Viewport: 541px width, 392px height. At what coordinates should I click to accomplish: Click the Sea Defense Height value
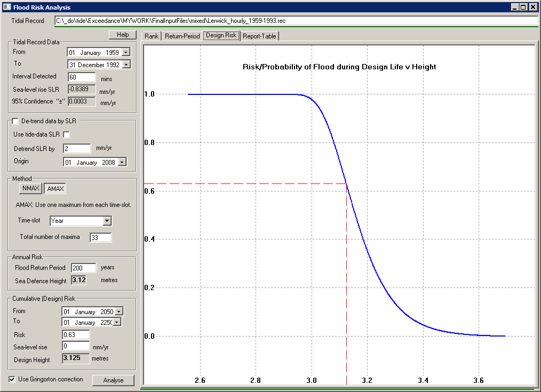[78, 280]
